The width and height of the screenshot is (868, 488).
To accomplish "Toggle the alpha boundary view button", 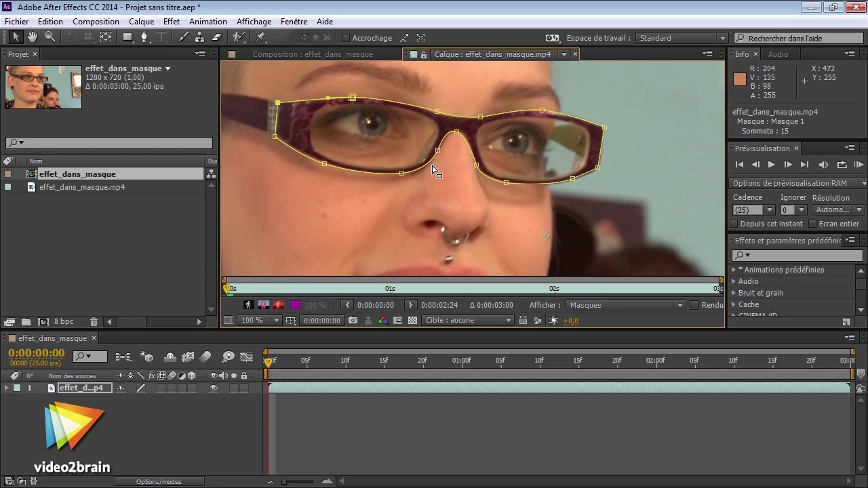I will (x=264, y=305).
